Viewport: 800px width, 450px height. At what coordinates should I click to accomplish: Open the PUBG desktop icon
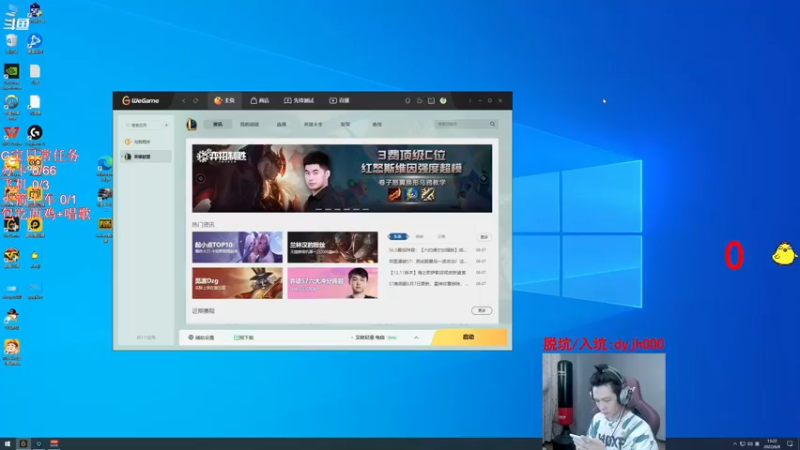[x=105, y=229]
